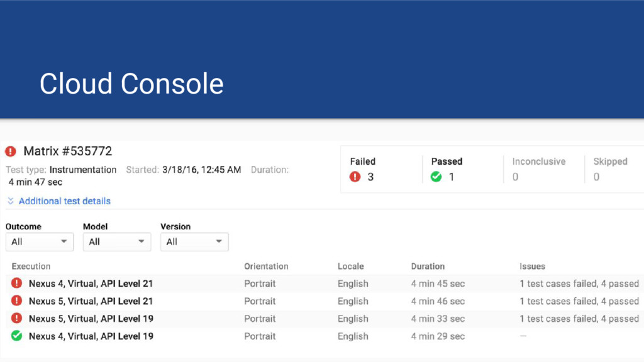Screen dimensions: 644x362
Task: Click the Duration column header
Action: point(428,266)
